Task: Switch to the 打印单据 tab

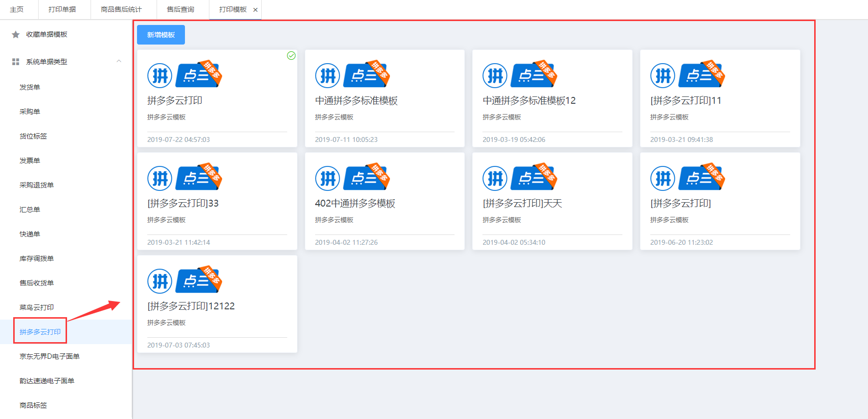Action: pos(62,9)
